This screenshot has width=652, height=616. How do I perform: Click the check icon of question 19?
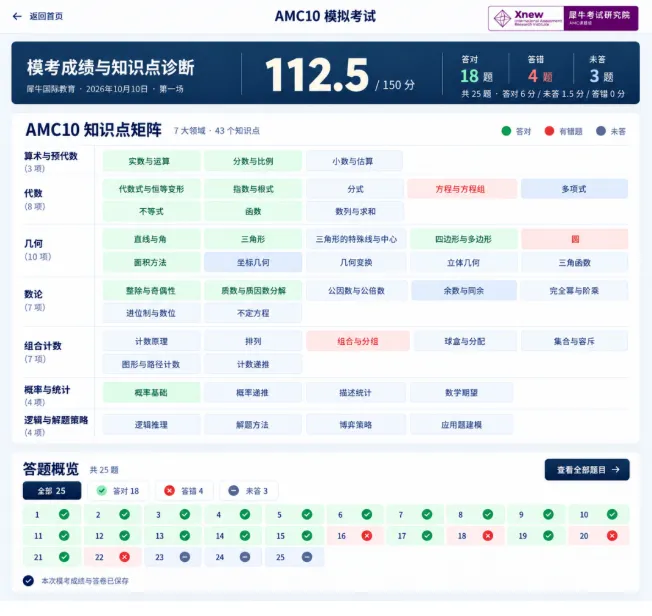(548, 536)
